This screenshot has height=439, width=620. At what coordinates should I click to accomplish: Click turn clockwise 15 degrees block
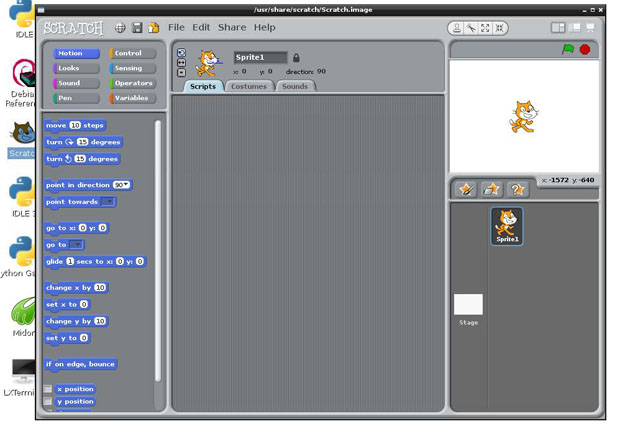click(x=83, y=142)
